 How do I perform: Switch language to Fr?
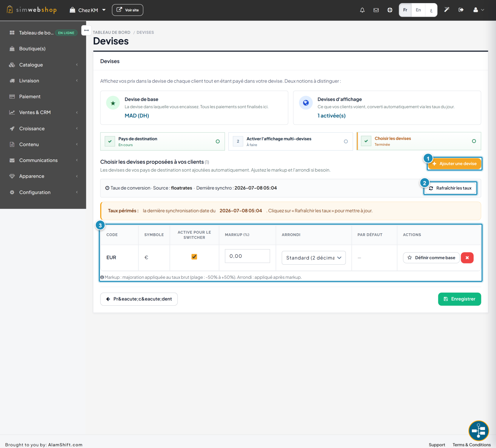coord(405,10)
